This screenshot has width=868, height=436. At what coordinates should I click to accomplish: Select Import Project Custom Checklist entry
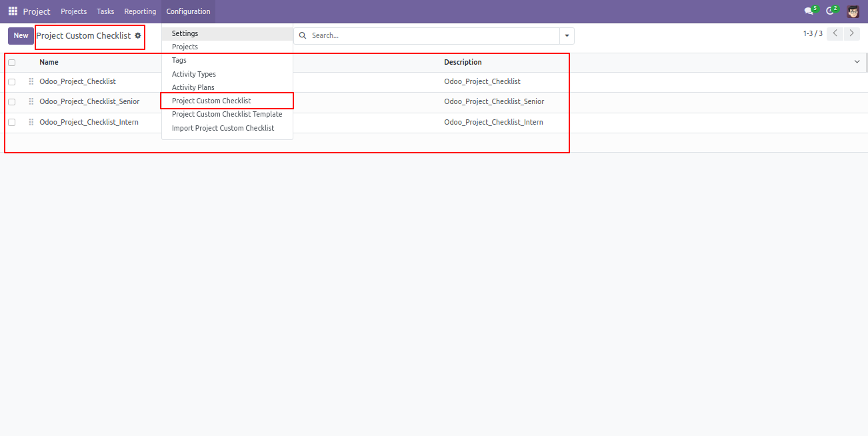227,128
